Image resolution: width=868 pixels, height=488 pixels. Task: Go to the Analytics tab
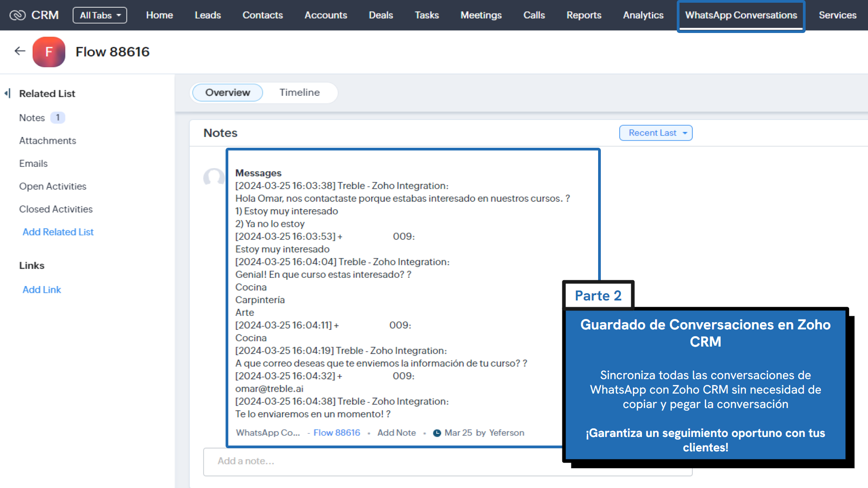pyautogui.click(x=643, y=15)
